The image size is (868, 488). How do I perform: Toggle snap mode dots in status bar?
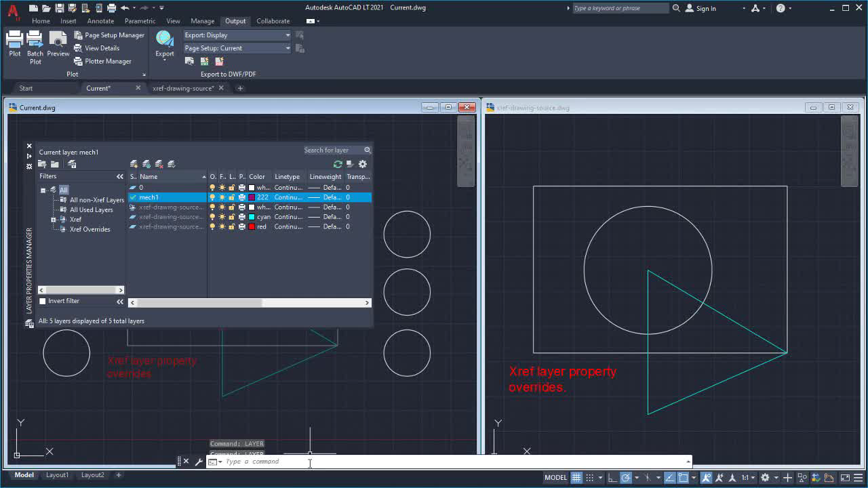(x=590, y=478)
